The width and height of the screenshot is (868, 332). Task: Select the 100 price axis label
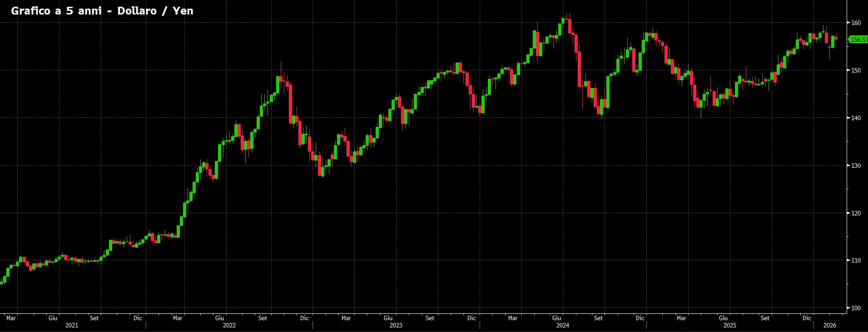pos(856,308)
